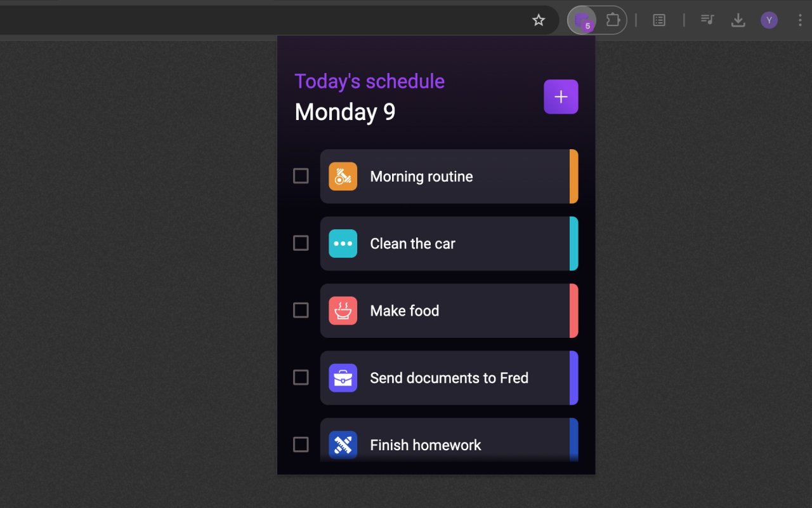Tick Send documents to Fred checkbox

301,378
